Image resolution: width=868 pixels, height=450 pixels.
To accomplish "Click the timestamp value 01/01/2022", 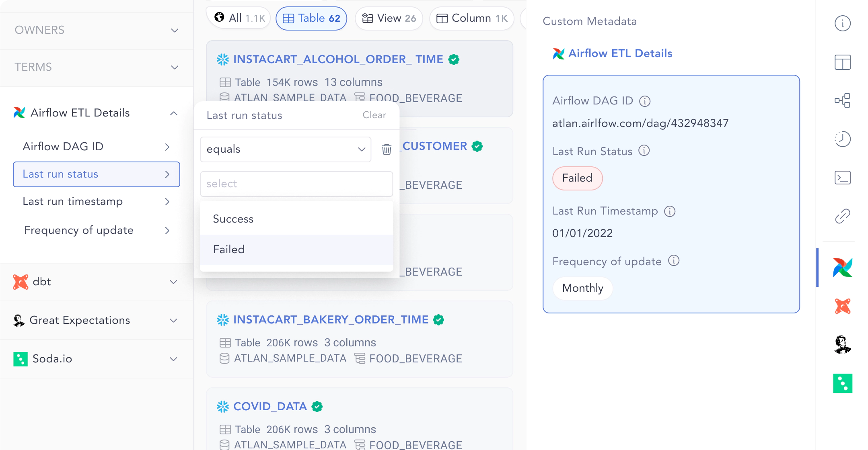I will [582, 233].
